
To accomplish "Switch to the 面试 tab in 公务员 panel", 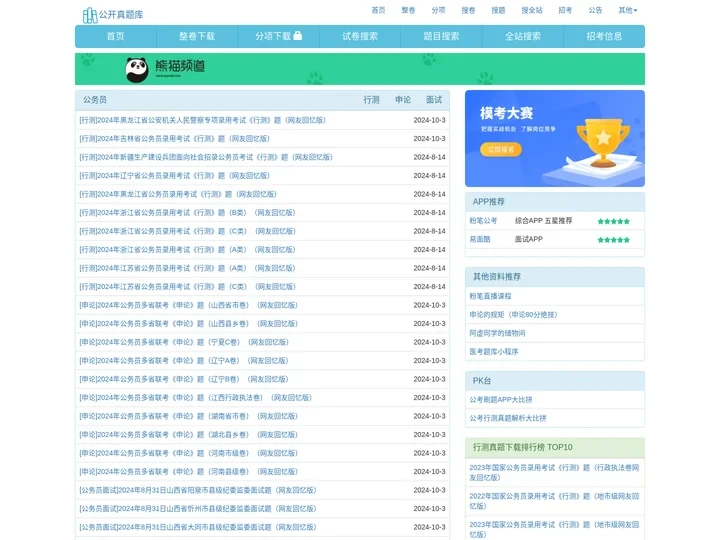I will click(x=434, y=100).
